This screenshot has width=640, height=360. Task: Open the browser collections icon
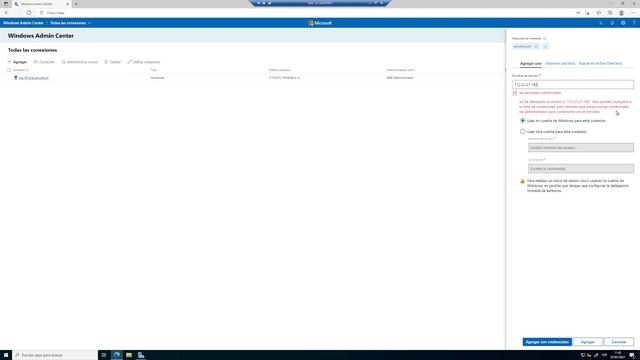click(x=610, y=13)
